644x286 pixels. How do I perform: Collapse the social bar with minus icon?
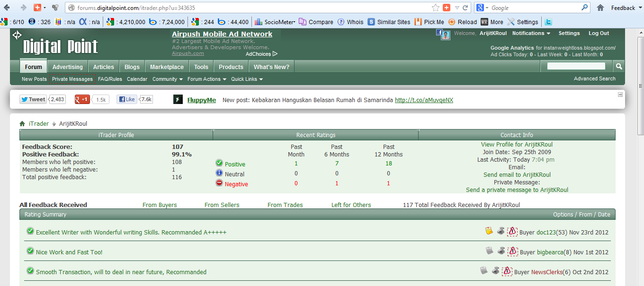(x=620, y=95)
